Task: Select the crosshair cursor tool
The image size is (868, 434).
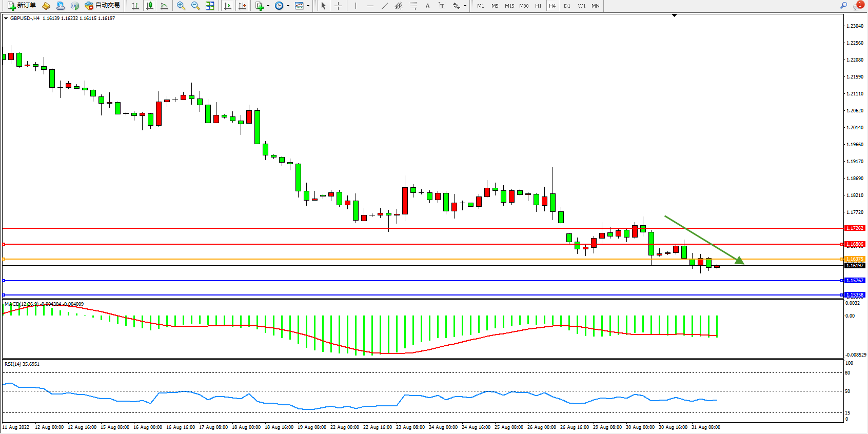Action: point(339,6)
